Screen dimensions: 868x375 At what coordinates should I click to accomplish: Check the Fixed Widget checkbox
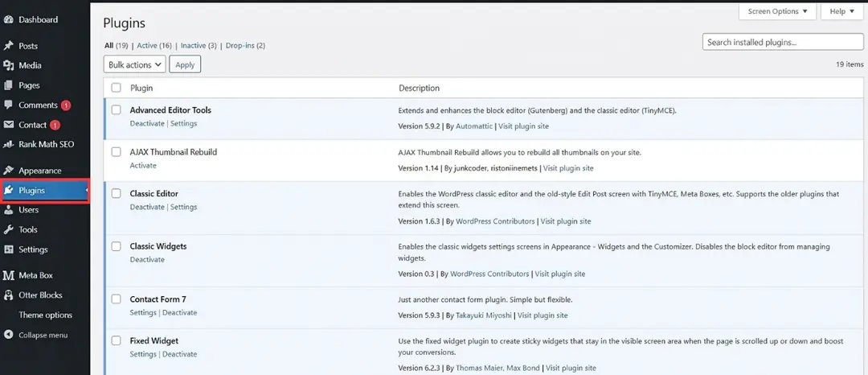coord(116,340)
